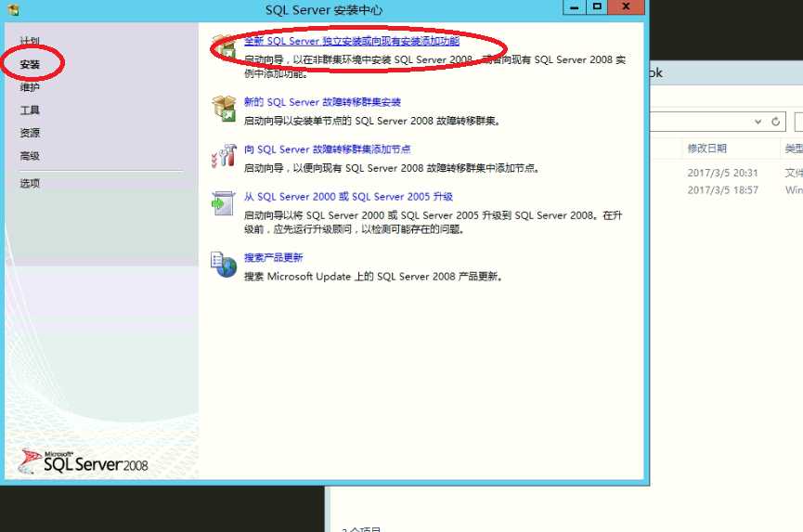This screenshot has height=532, width=803.
Task: Click 搜索产品更新 link
Action: pos(273,257)
